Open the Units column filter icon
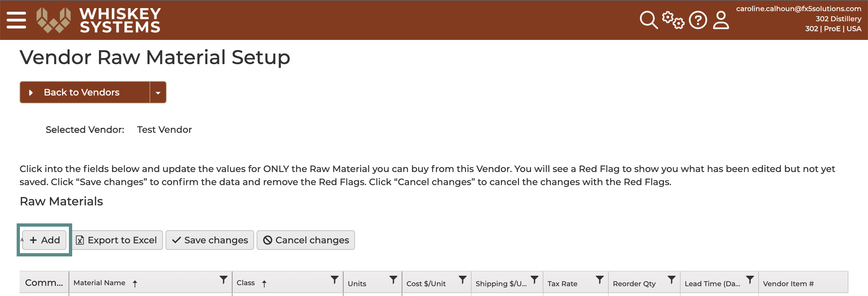Viewport: 868px width, 296px height. pyautogui.click(x=393, y=279)
